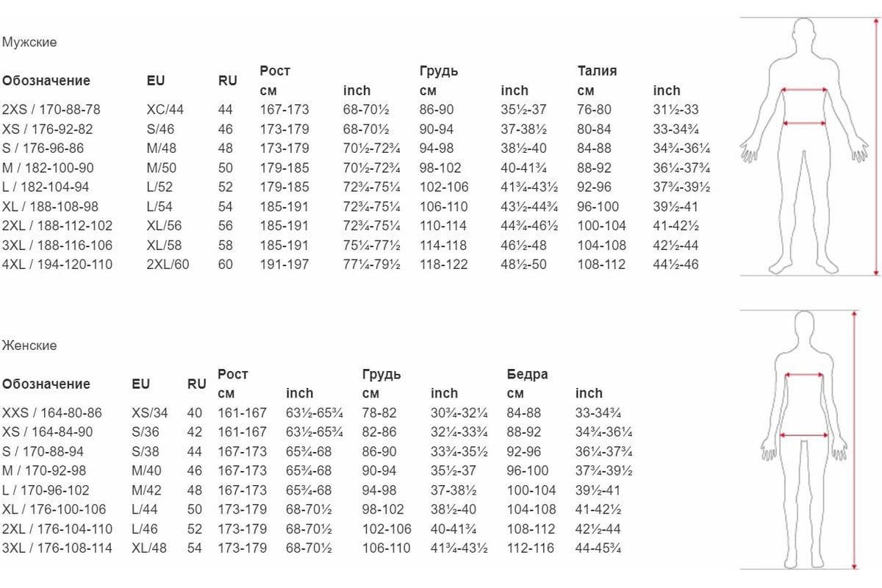This screenshot has height=588, width=882.
Task: Click the waist measurement arrow on male figure
Action: tap(804, 123)
